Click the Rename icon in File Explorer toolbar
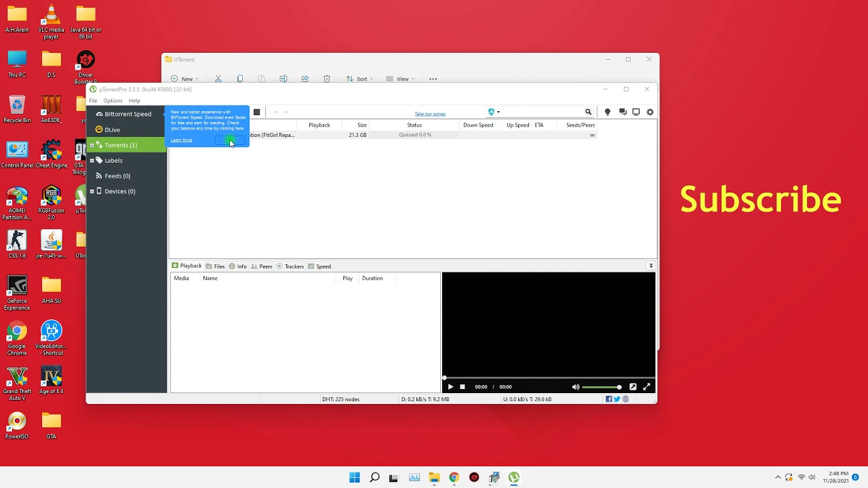This screenshot has height=488, width=868. click(x=283, y=79)
